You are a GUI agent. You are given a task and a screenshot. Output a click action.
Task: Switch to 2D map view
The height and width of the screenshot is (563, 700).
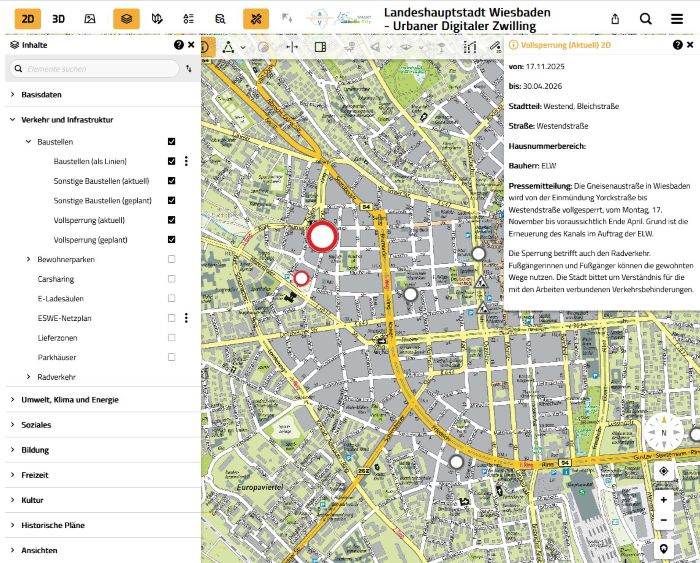tap(27, 18)
